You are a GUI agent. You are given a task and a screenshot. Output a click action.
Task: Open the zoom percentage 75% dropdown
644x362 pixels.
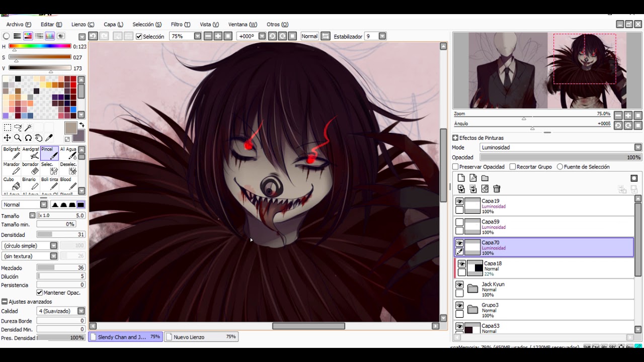(x=198, y=36)
